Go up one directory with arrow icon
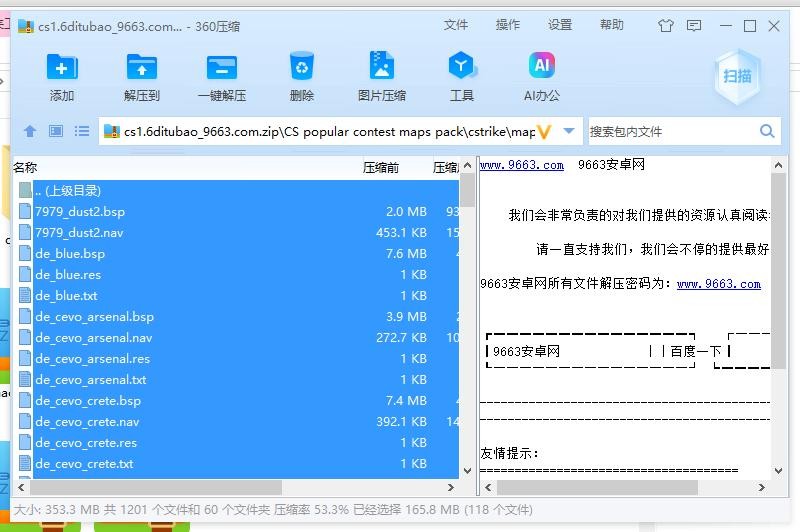This screenshot has width=800, height=532. (30, 131)
